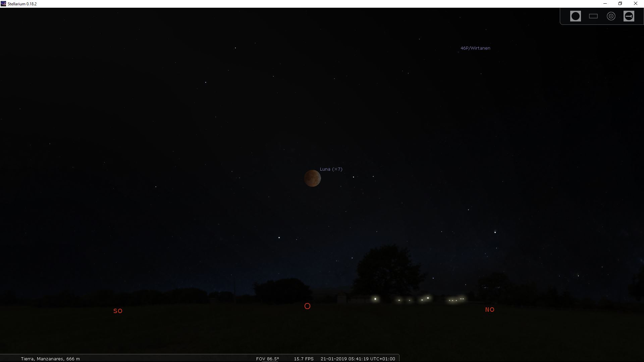Enable the sensor frame rectangle icon

593,16
